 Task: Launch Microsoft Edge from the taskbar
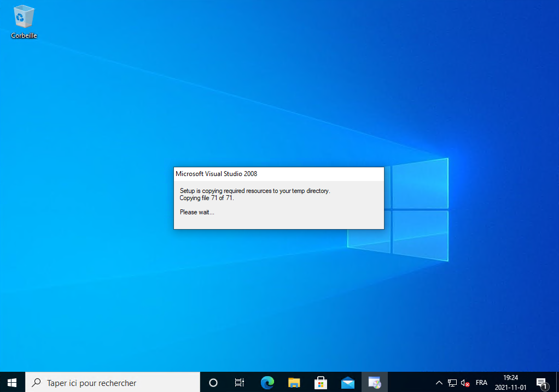tap(267, 383)
